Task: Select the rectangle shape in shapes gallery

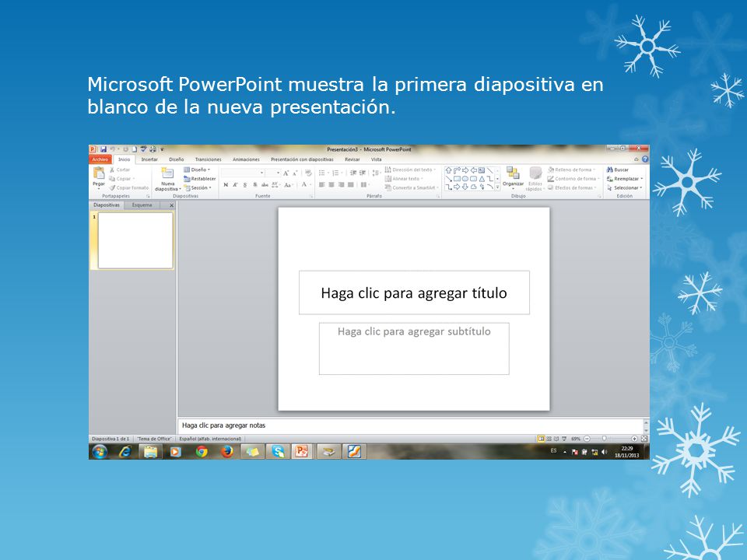Action: (x=457, y=179)
